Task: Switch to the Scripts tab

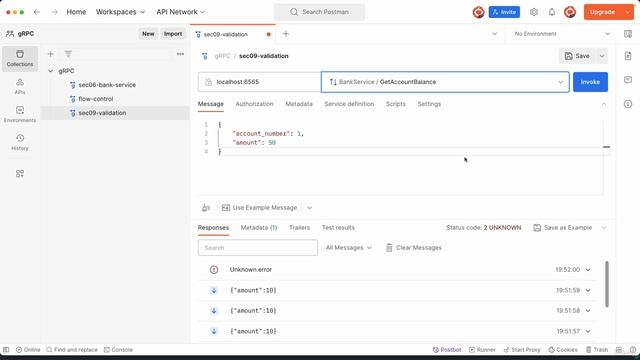Action: (396, 104)
